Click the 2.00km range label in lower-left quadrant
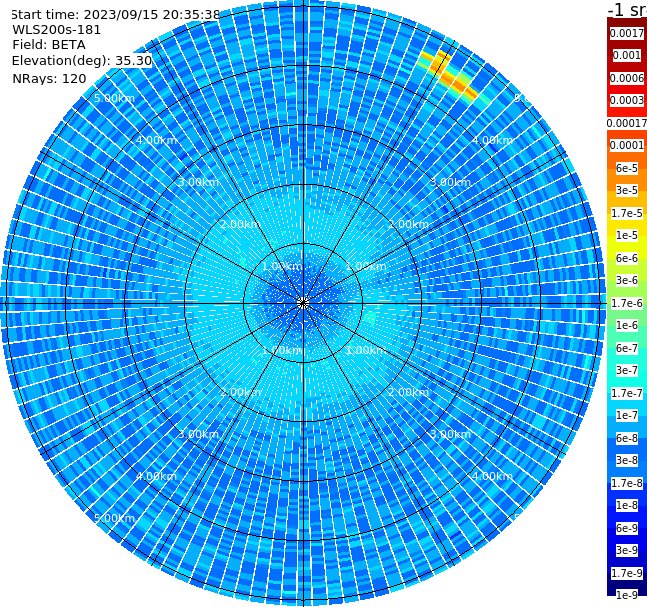The image size is (647, 607). (241, 392)
